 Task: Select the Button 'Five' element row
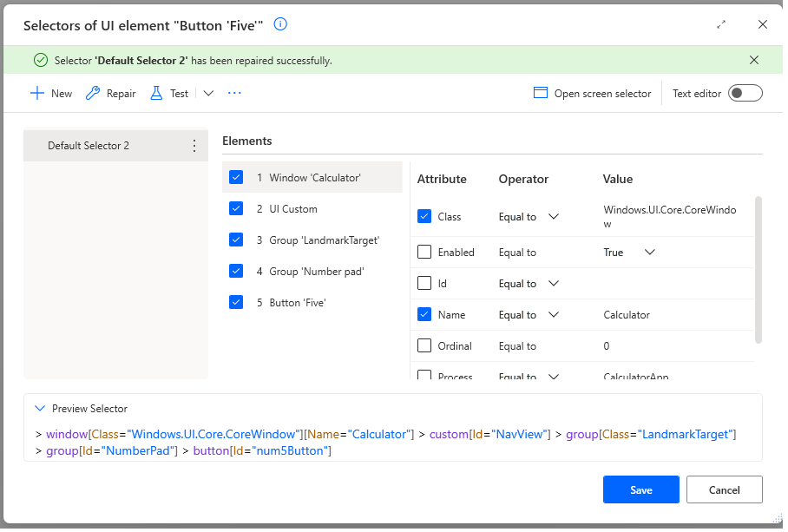click(x=312, y=302)
